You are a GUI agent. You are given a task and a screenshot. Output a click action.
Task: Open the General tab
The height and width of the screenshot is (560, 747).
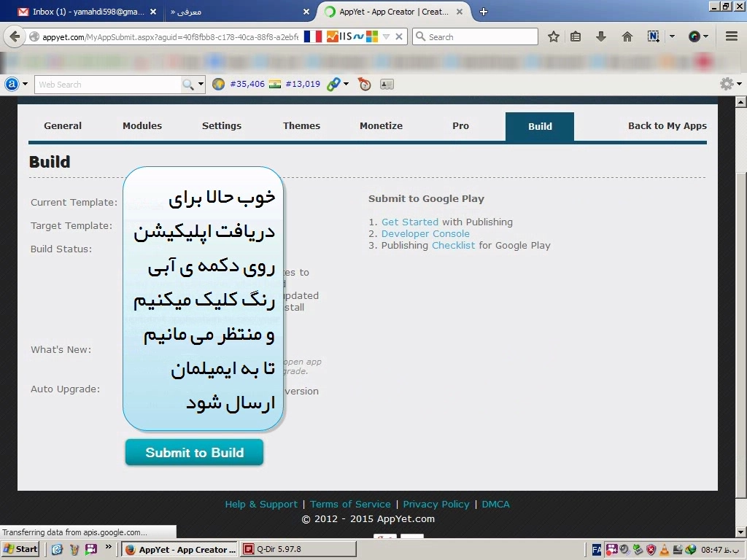point(63,125)
